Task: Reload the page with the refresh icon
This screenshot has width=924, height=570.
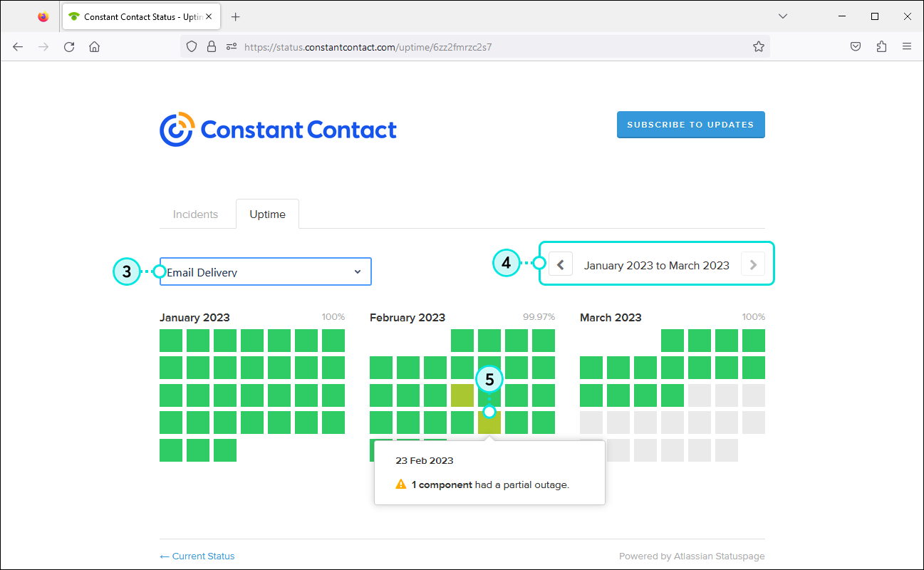Action: 69,46
